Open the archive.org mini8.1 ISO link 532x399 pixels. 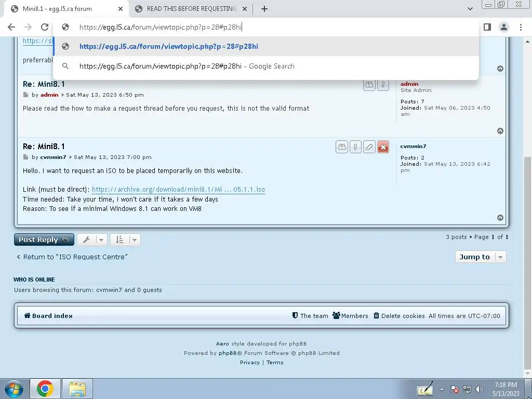[178, 189]
